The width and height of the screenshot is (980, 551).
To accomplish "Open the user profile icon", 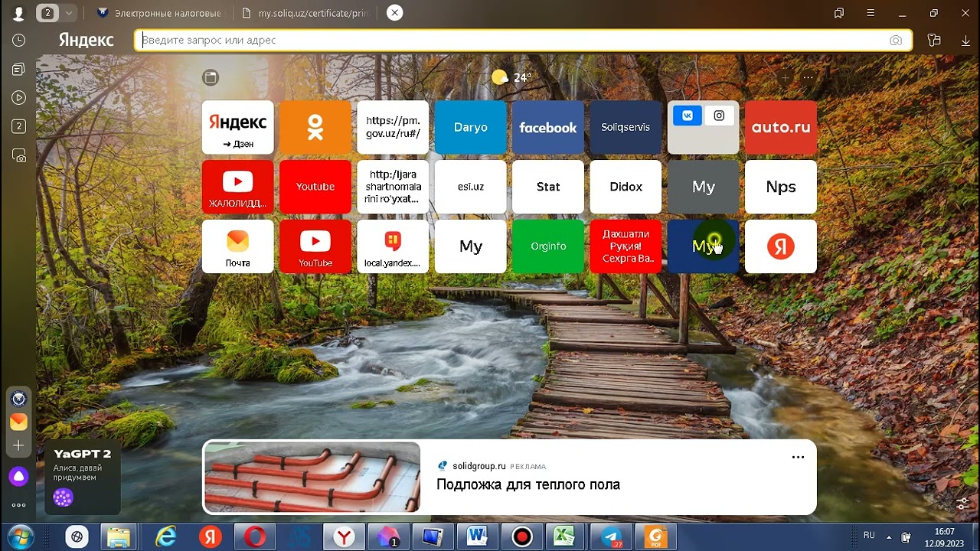I will 18,13.
